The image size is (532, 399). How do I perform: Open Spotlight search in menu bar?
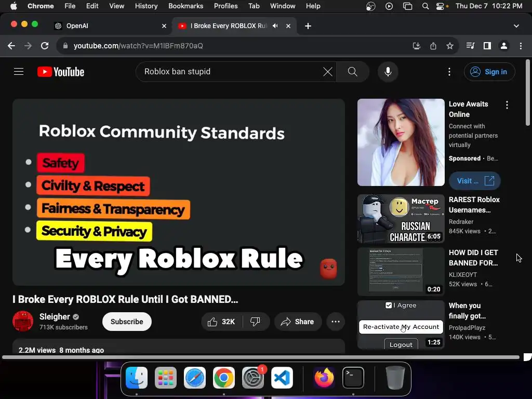(425, 6)
